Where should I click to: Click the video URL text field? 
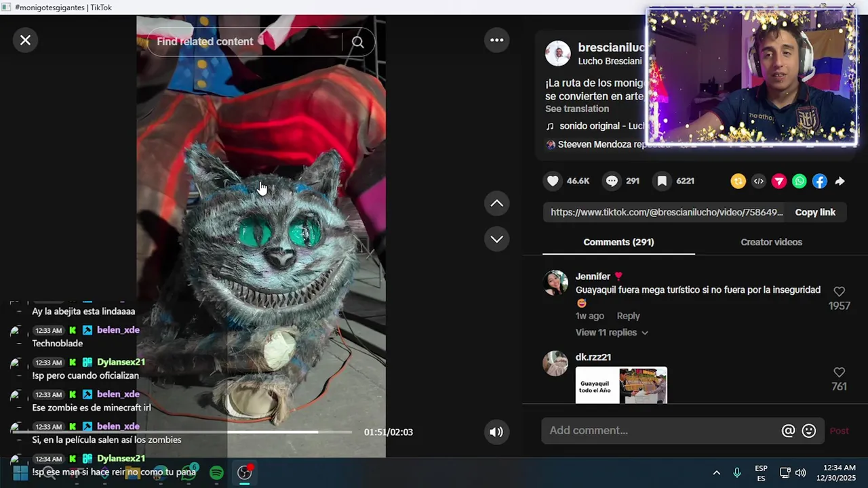666,212
